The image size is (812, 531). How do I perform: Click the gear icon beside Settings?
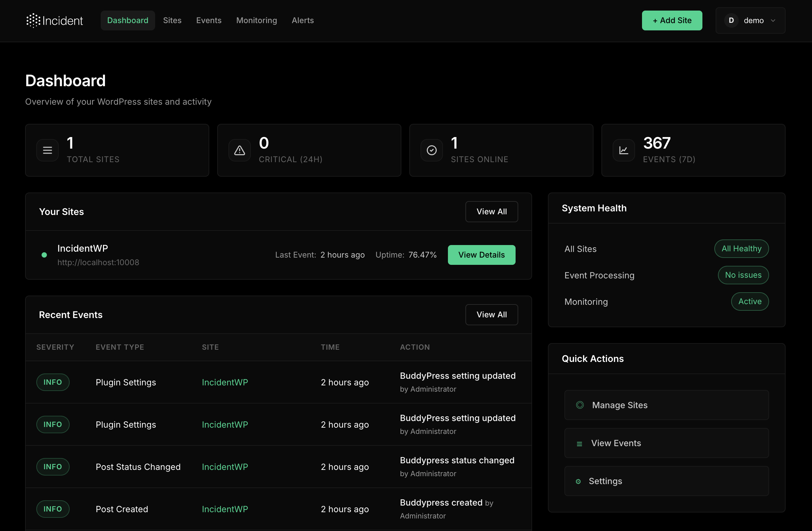(x=578, y=481)
